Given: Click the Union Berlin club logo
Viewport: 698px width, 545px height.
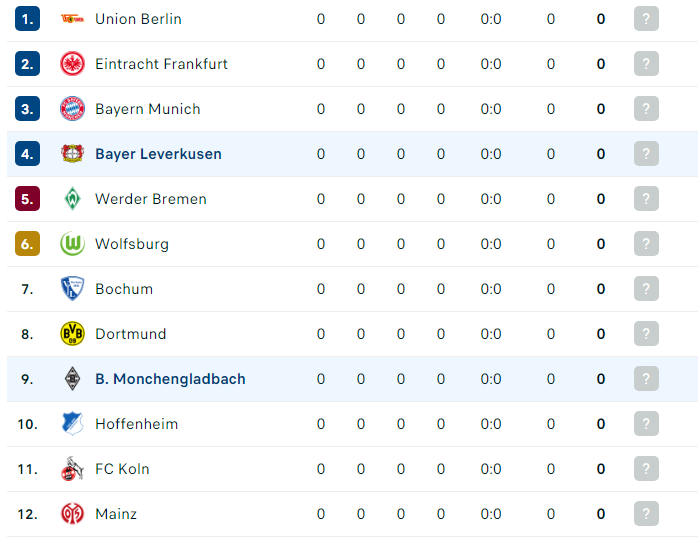Looking at the screenshot, I should pos(72,19).
